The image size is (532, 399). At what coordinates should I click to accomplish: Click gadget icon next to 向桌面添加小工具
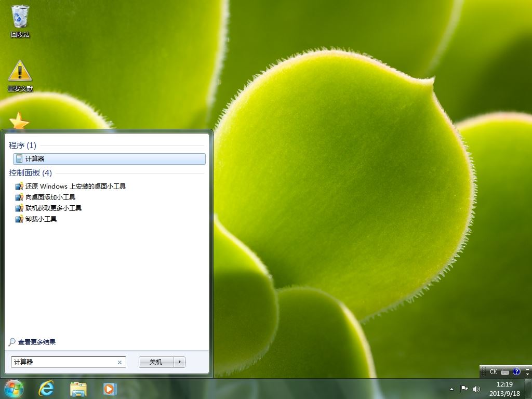click(x=19, y=197)
